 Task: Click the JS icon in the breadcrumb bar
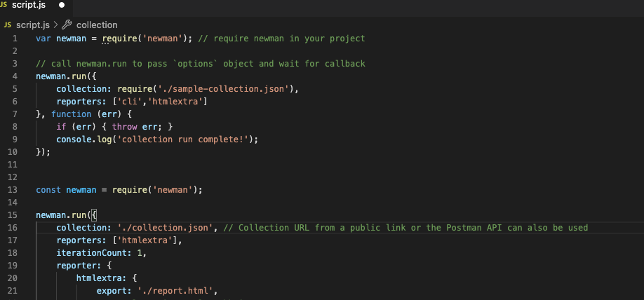pyautogui.click(x=8, y=25)
